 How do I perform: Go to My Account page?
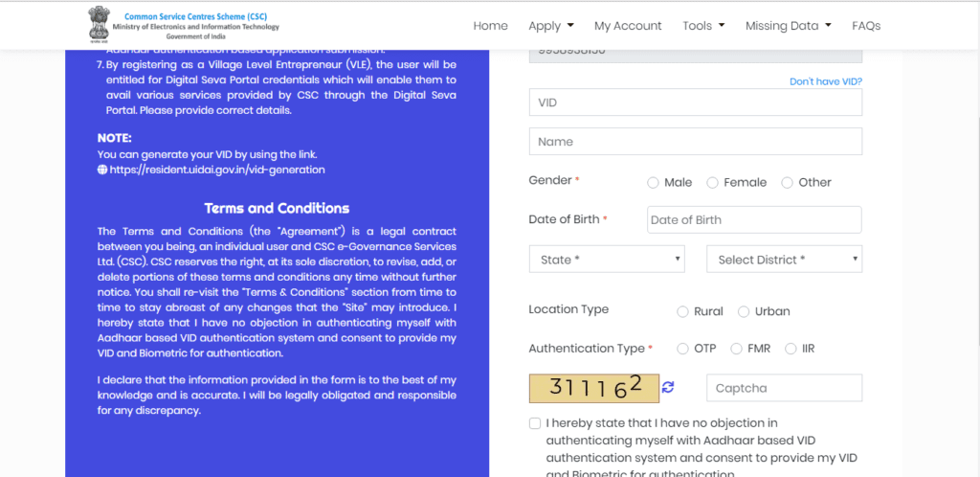pyautogui.click(x=628, y=26)
